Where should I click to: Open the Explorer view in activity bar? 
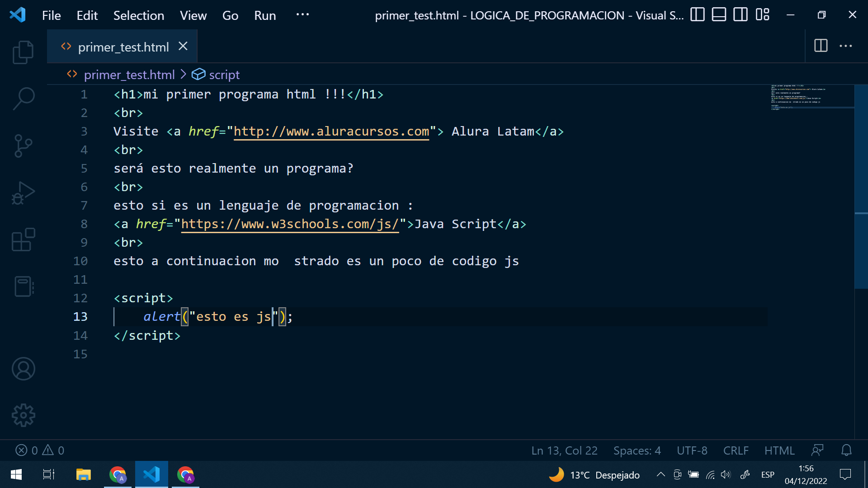click(x=23, y=52)
